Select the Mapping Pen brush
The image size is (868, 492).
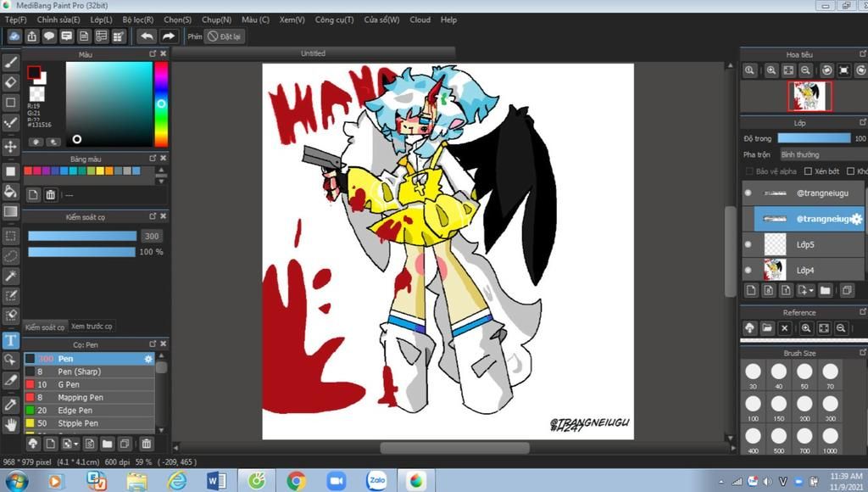[x=88, y=397]
